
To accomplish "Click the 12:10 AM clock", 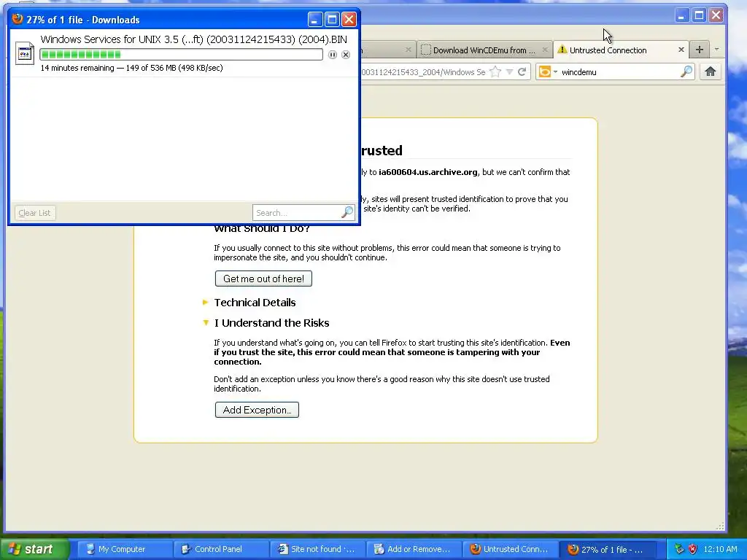I will coord(720,549).
